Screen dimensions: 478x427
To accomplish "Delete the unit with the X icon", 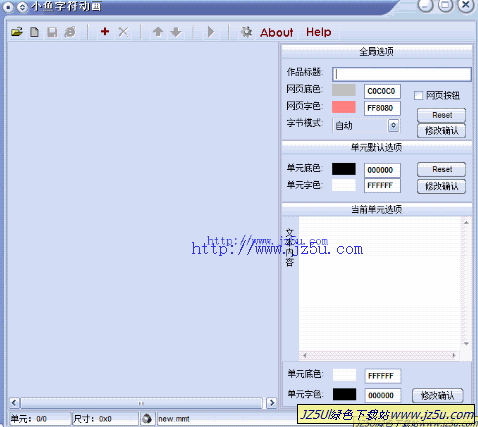I will click(123, 32).
